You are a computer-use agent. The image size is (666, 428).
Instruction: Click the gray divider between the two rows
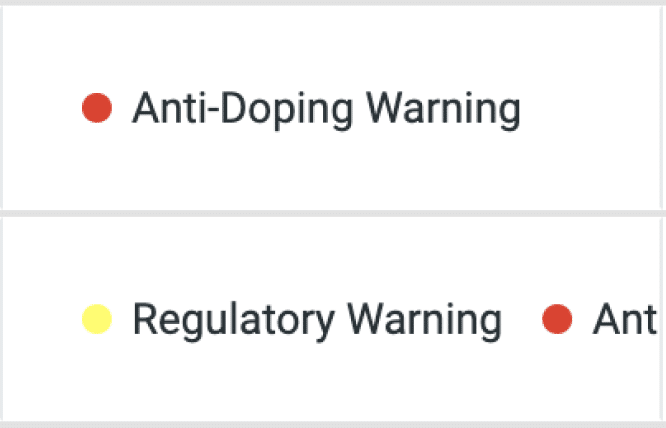[x=333, y=213]
